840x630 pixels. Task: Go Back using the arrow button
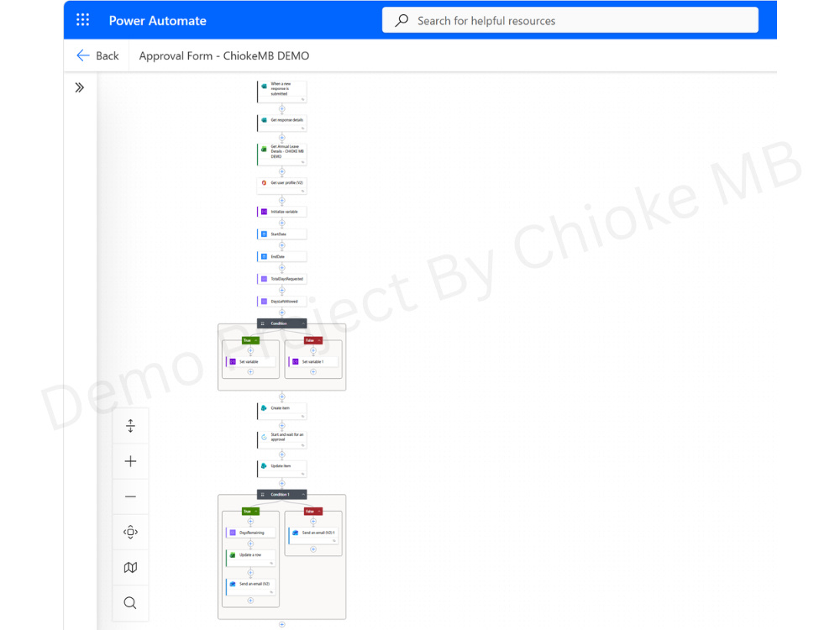[97, 55]
